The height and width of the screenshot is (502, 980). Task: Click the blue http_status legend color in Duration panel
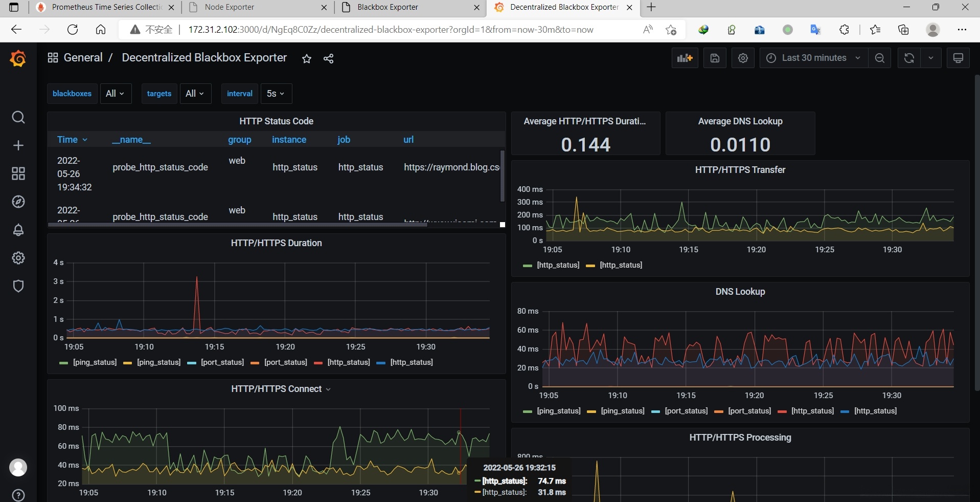(x=381, y=363)
